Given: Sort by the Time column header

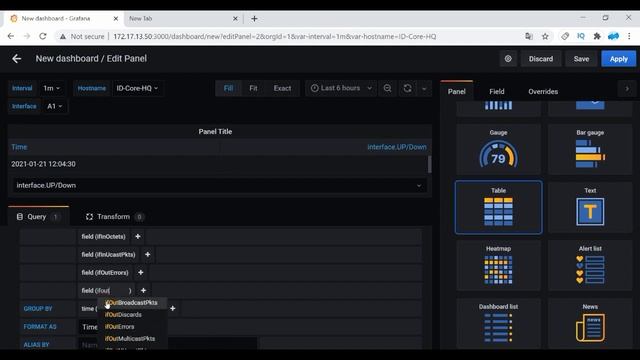Looking at the screenshot, I should pos(19,147).
